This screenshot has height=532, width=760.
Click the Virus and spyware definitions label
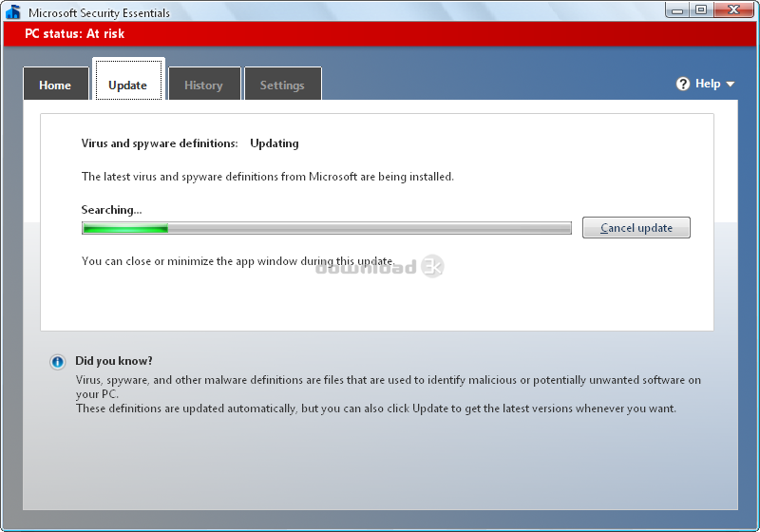[x=160, y=143]
